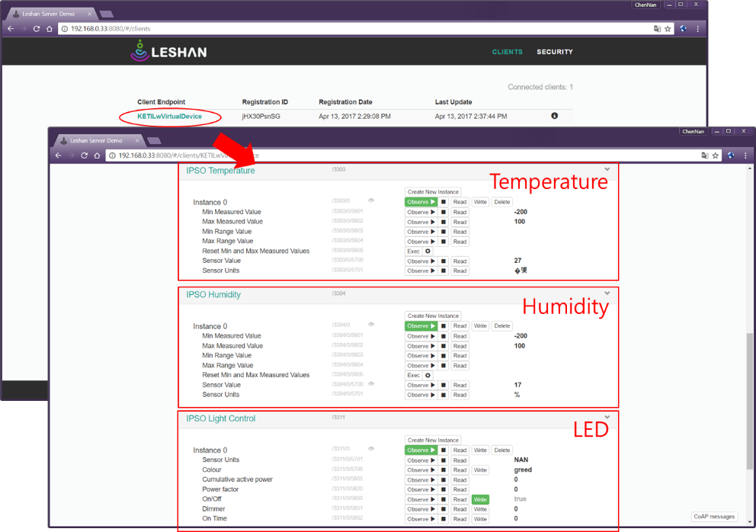Create New Instance for IPSO Light Control
This screenshot has width=756, height=532.
[433, 441]
